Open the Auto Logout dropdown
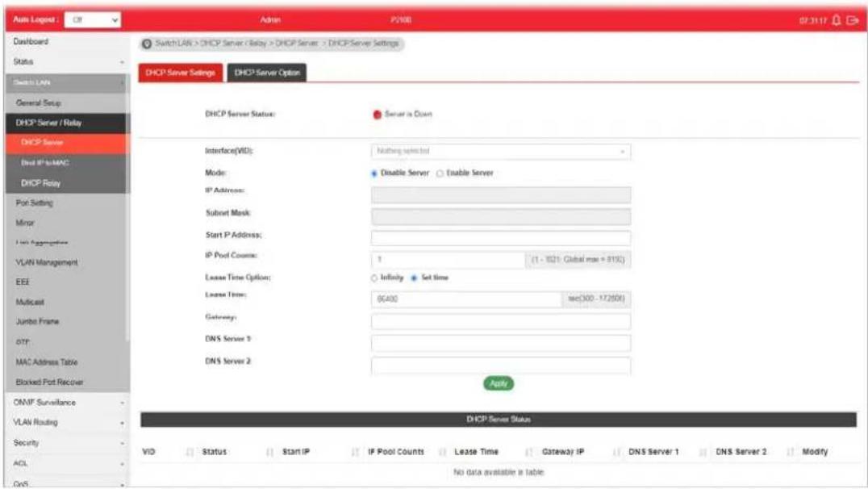 point(93,20)
